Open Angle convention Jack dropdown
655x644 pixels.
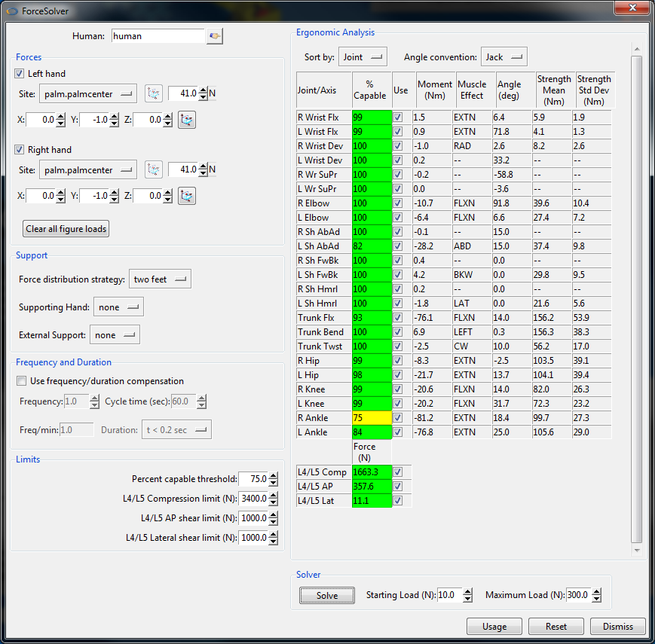503,57
